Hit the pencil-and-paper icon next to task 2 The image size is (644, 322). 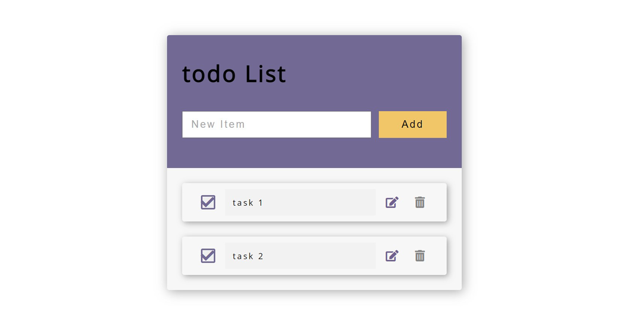click(392, 256)
